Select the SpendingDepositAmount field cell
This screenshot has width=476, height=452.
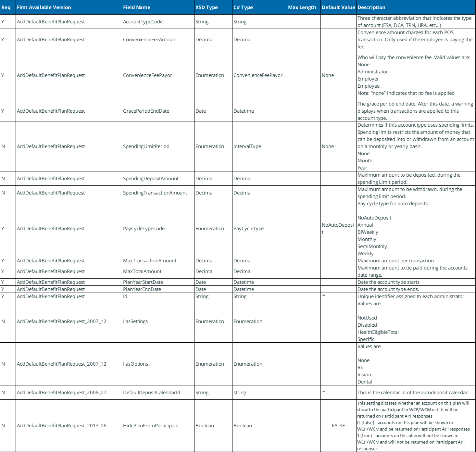coord(158,179)
